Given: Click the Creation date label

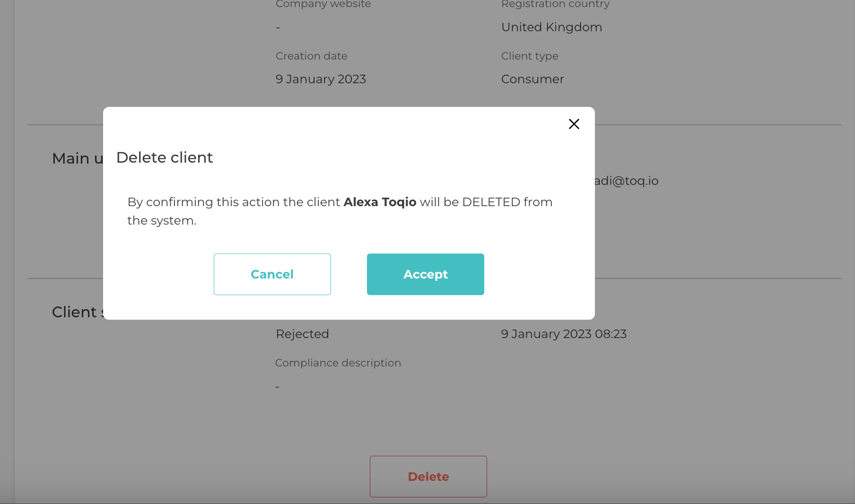Looking at the screenshot, I should (311, 56).
